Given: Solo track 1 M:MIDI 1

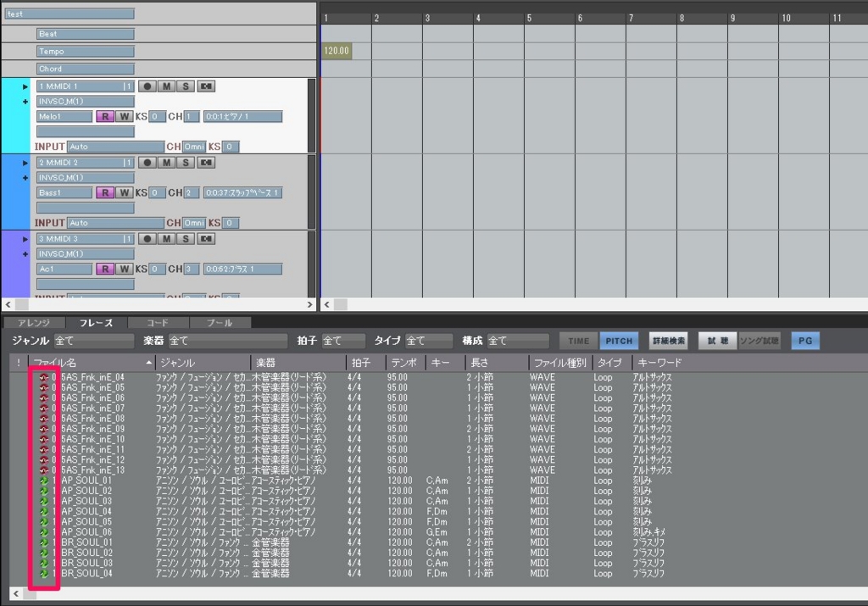Looking at the screenshot, I should 186,86.
